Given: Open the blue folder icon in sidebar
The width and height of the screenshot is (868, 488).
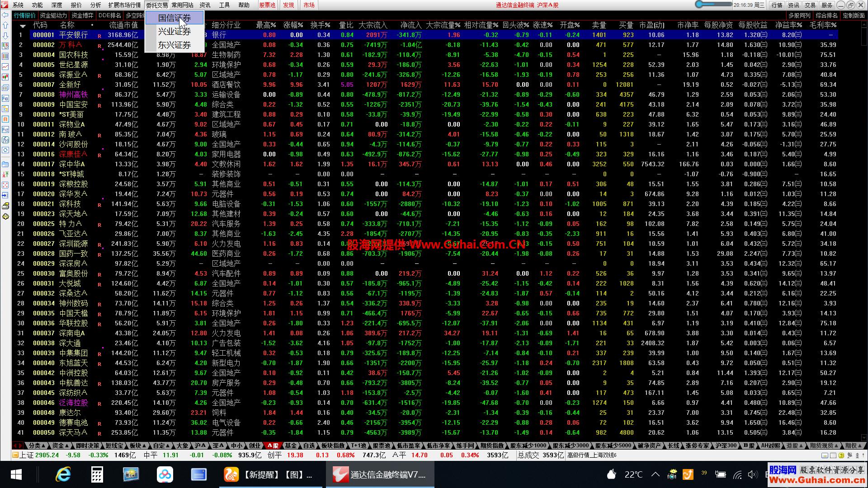Looking at the screenshot, I should coord(5,164).
